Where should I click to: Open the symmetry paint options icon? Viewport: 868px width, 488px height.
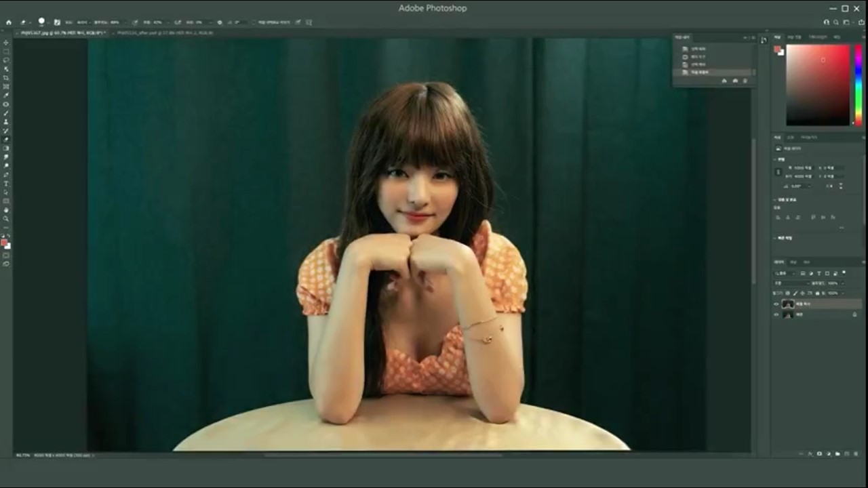[309, 22]
